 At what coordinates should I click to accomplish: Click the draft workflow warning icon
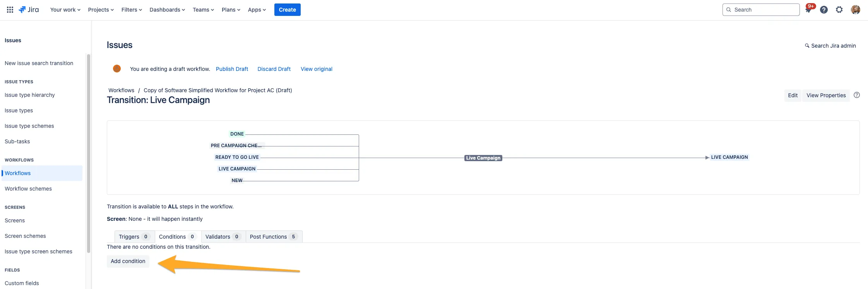117,69
